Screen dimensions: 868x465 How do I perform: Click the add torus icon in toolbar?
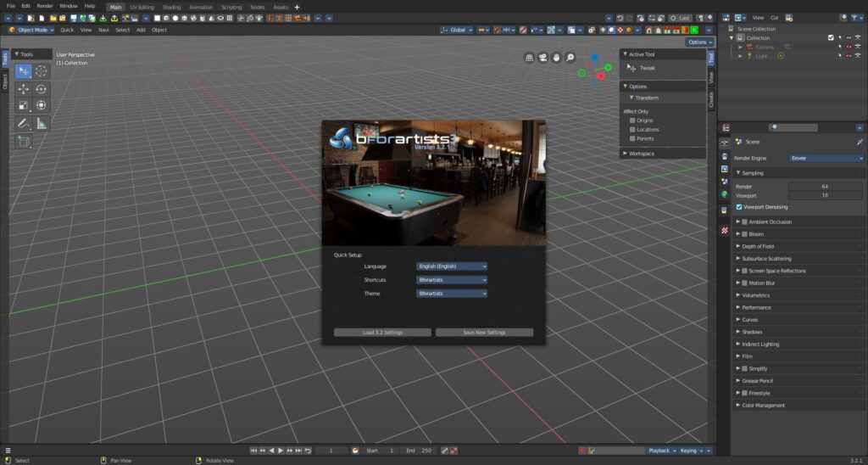(220, 19)
